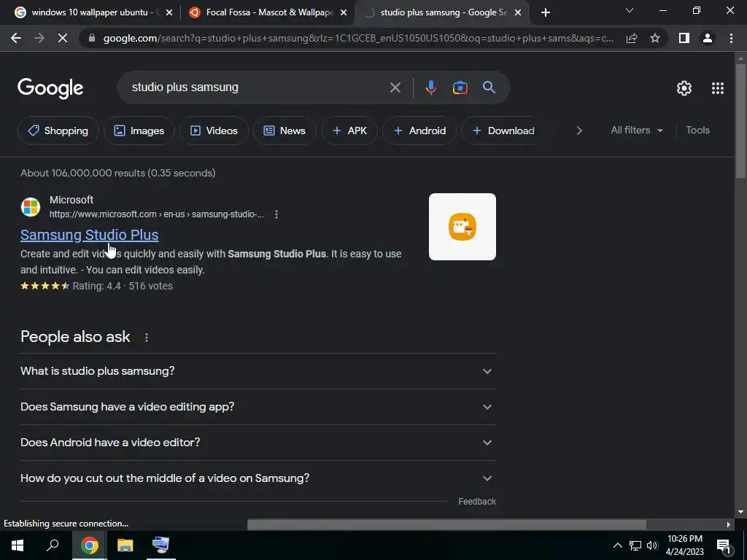View site information via the lock icon

pyautogui.click(x=92, y=38)
